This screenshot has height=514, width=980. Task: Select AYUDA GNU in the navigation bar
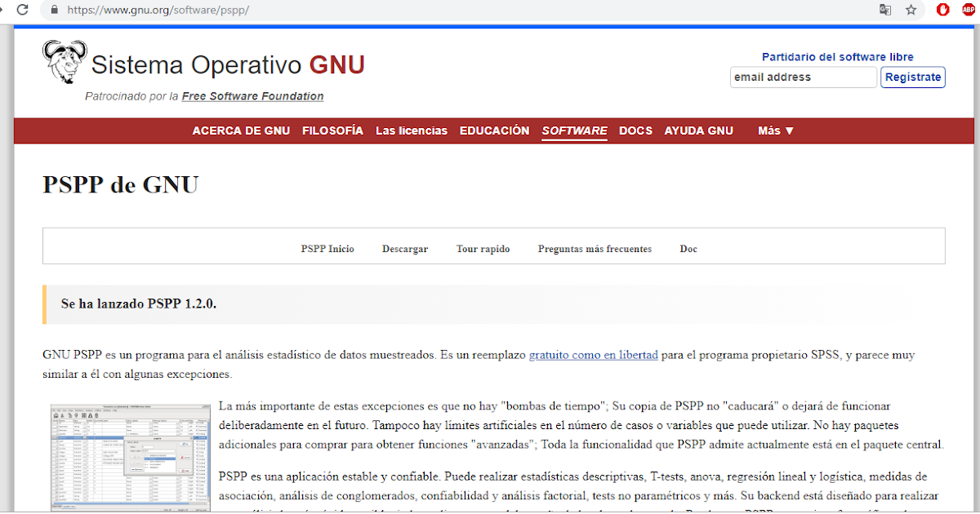(x=698, y=131)
